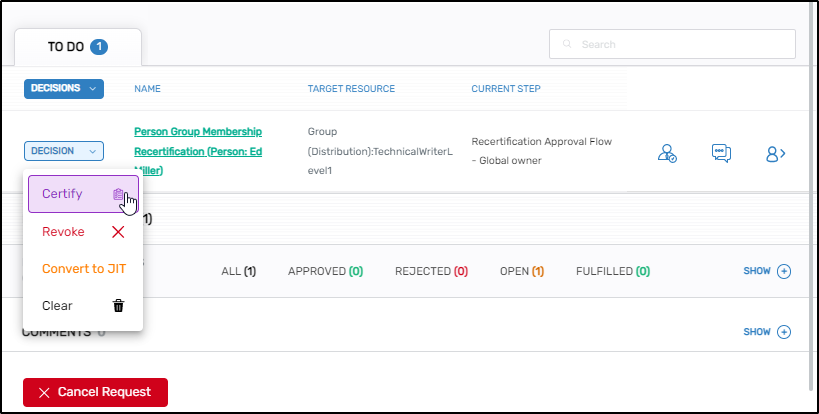Open the DECISIONS header dropdown

click(x=64, y=89)
